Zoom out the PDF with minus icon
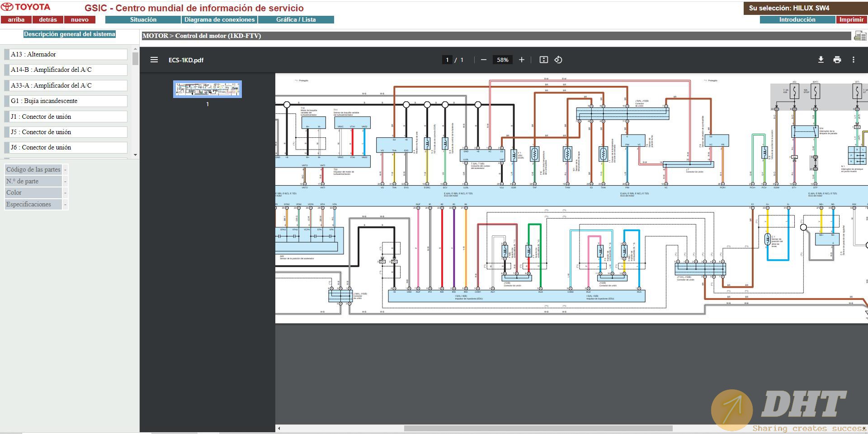This screenshot has height=434, width=868. (x=484, y=60)
